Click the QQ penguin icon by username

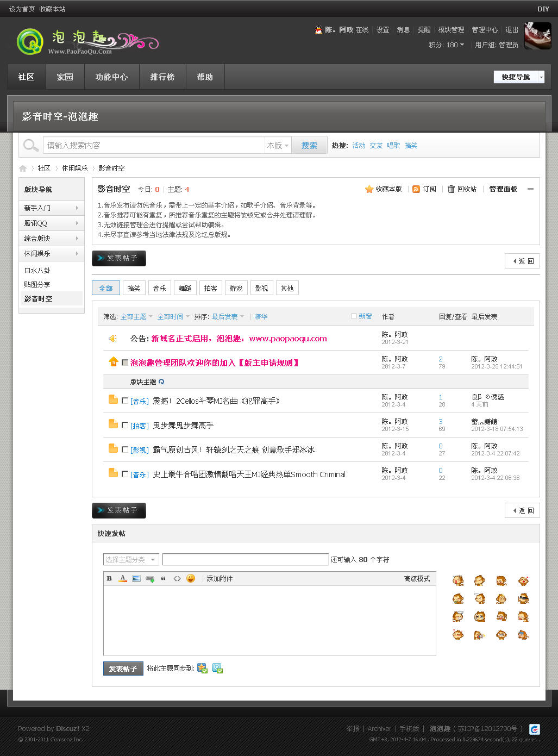[x=319, y=30]
